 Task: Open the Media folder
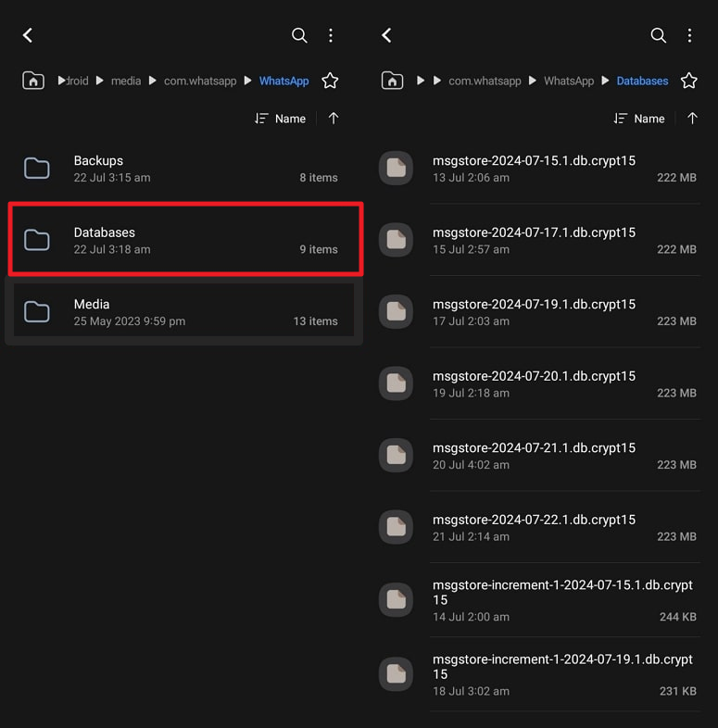(x=184, y=310)
